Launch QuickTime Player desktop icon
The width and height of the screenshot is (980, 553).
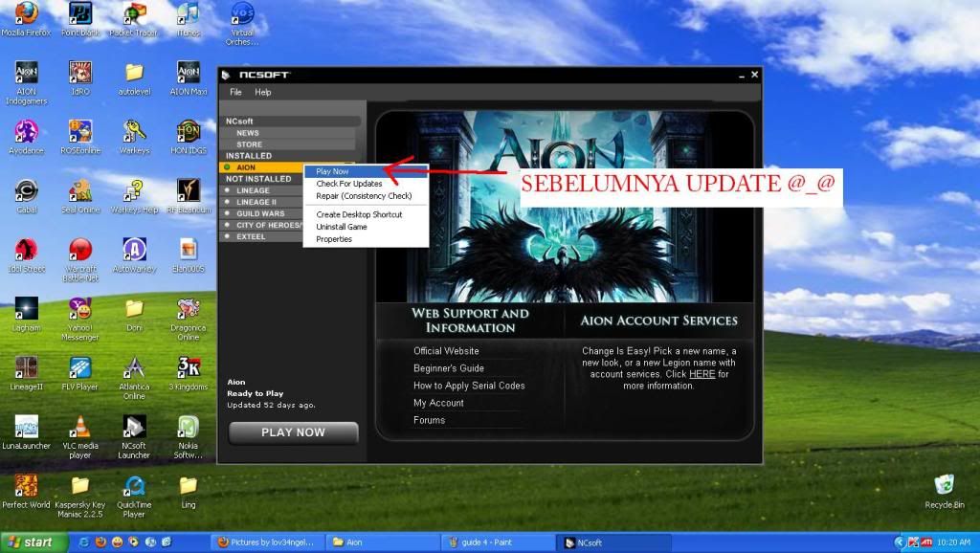pyautogui.click(x=134, y=497)
